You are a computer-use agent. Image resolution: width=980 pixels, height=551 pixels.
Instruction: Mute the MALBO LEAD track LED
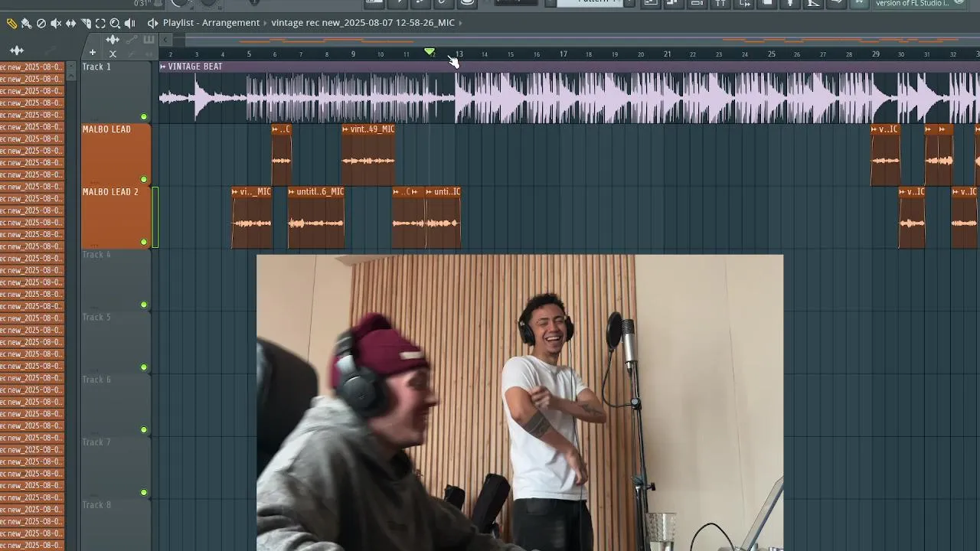click(144, 179)
